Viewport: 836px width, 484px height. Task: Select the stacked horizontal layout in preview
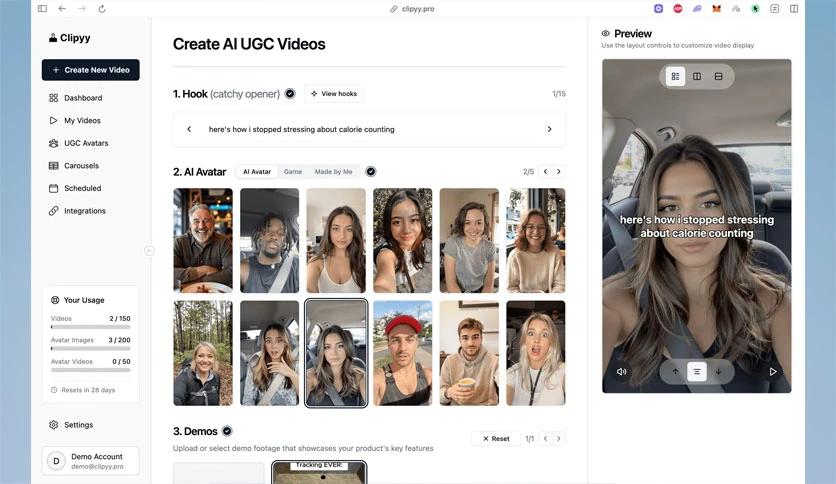[x=718, y=76]
